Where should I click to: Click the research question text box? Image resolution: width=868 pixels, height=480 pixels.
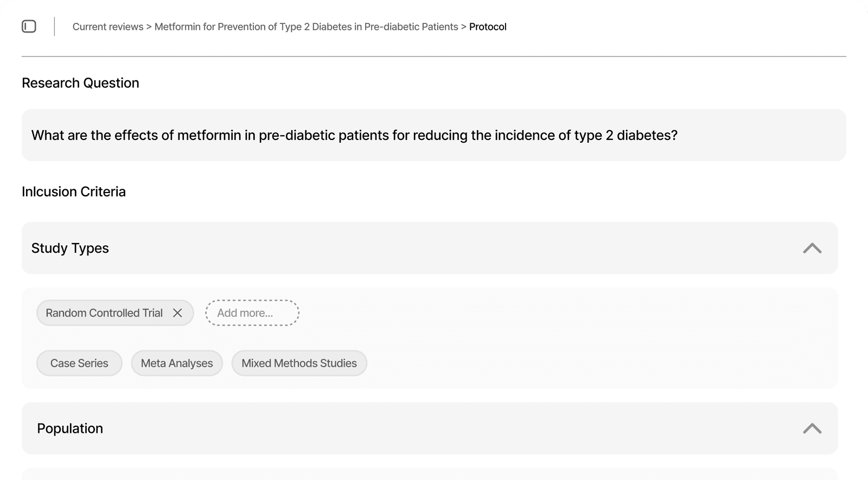(x=433, y=135)
